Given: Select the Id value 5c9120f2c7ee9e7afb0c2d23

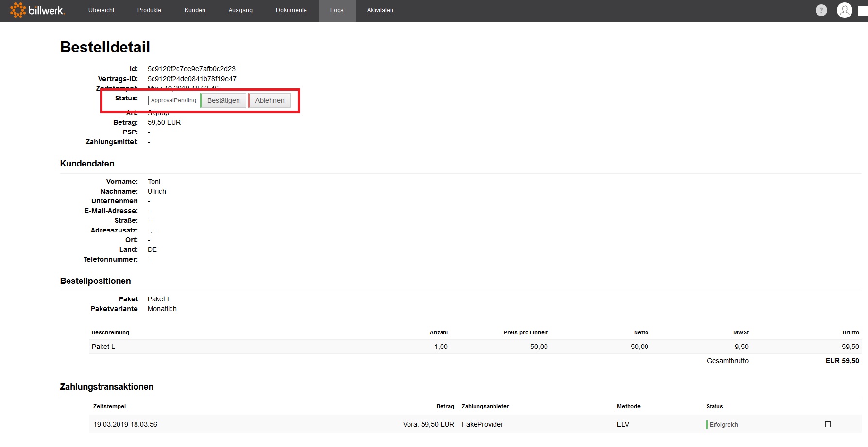Looking at the screenshot, I should tap(191, 69).
